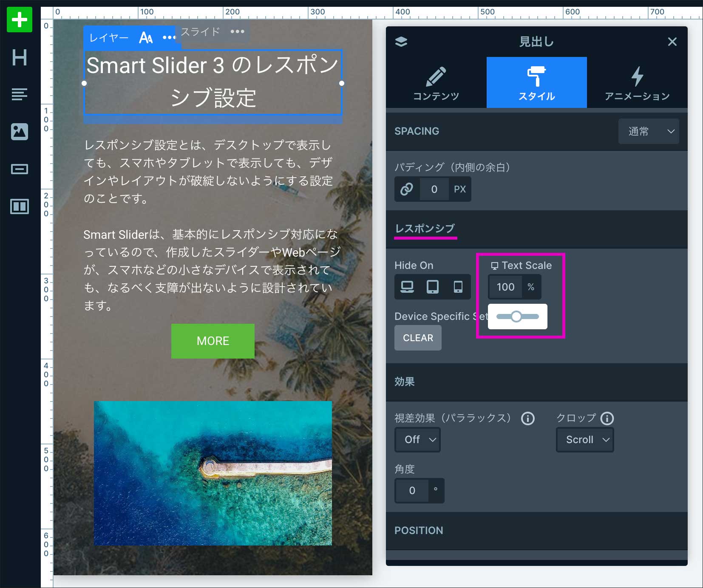
Task: Toggle Hide On mobile device
Action: click(x=458, y=287)
